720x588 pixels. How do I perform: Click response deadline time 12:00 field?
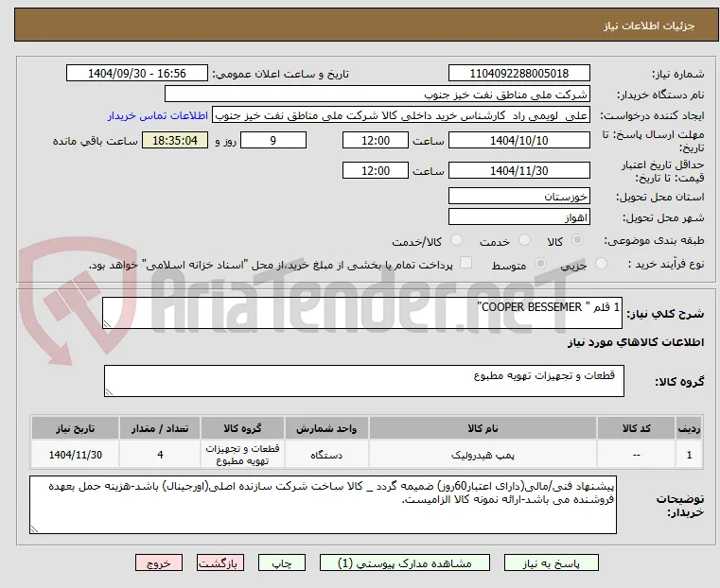376,140
